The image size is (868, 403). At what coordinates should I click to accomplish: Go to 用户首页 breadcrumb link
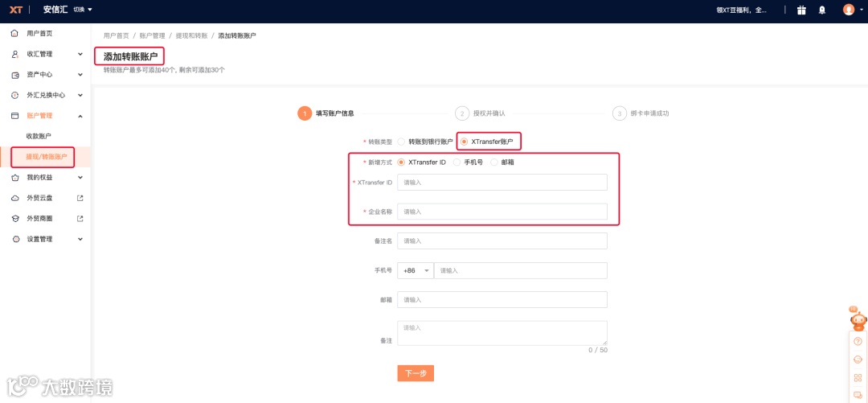(117, 35)
